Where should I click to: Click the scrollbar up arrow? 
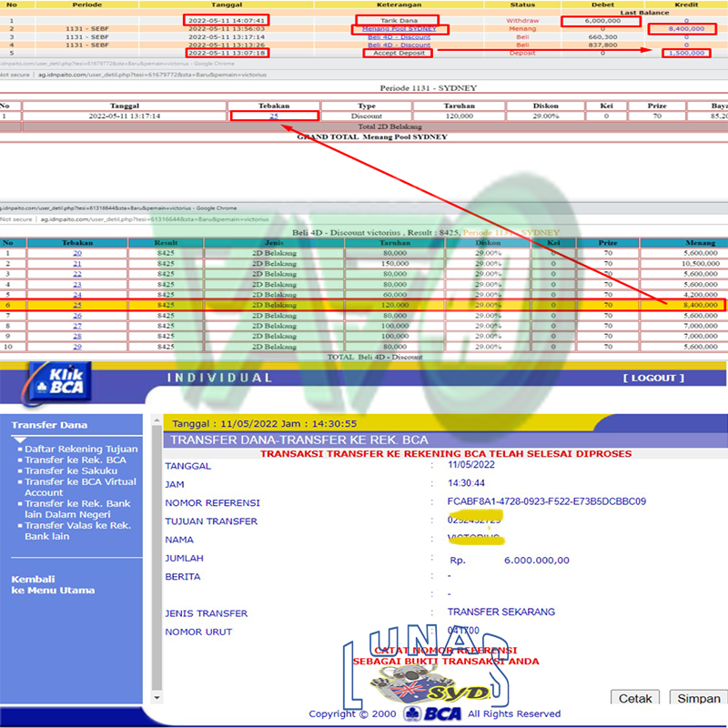click(157, 420)
